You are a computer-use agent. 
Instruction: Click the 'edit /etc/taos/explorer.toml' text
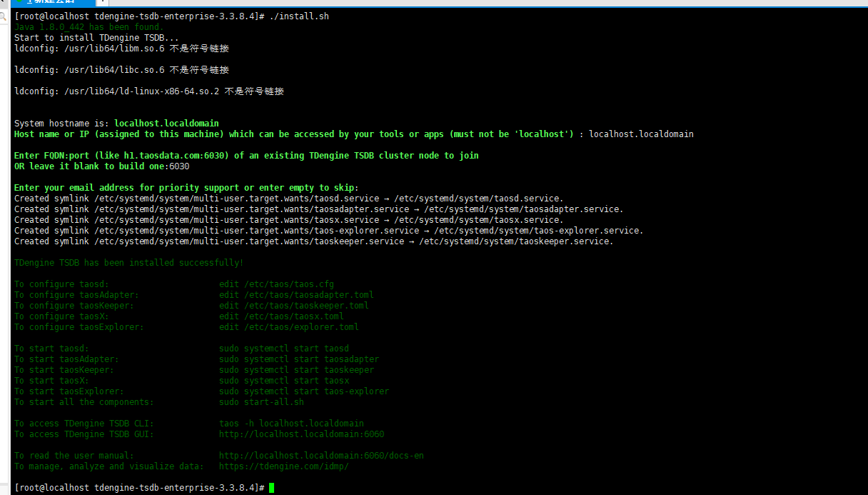(x=289, y=327)
